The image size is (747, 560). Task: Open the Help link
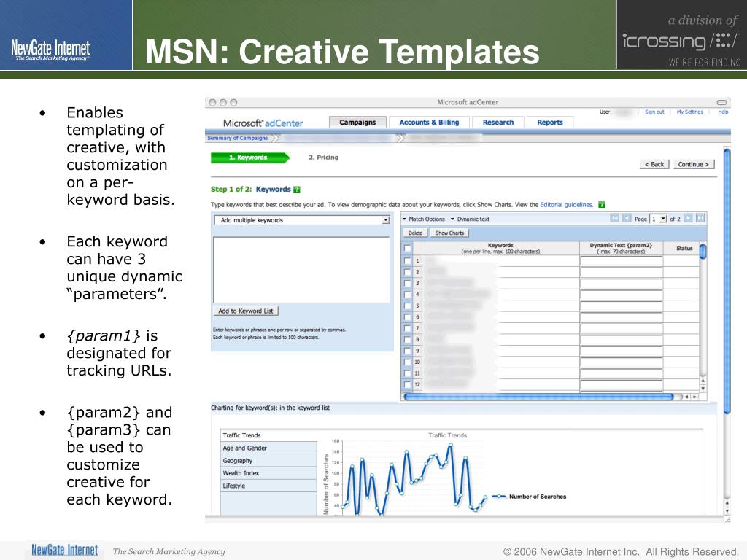pos(723,112)
